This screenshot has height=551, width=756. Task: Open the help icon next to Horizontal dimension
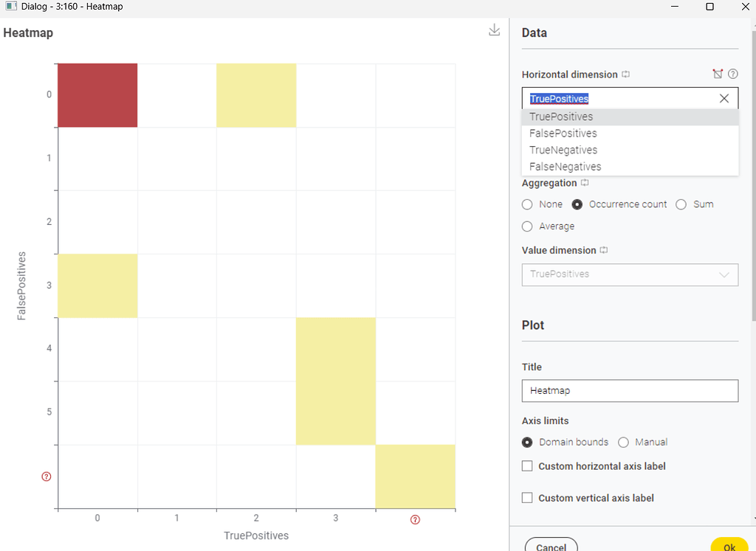pos(733,74)
